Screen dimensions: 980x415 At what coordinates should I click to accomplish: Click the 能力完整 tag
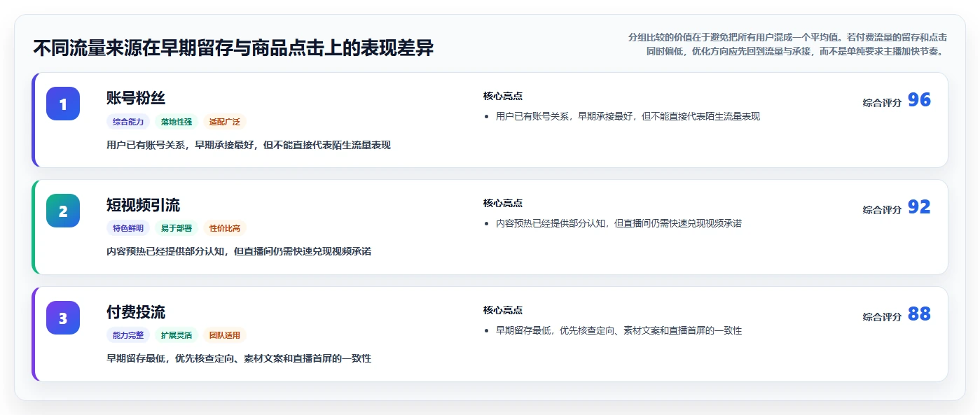[128, 335]
